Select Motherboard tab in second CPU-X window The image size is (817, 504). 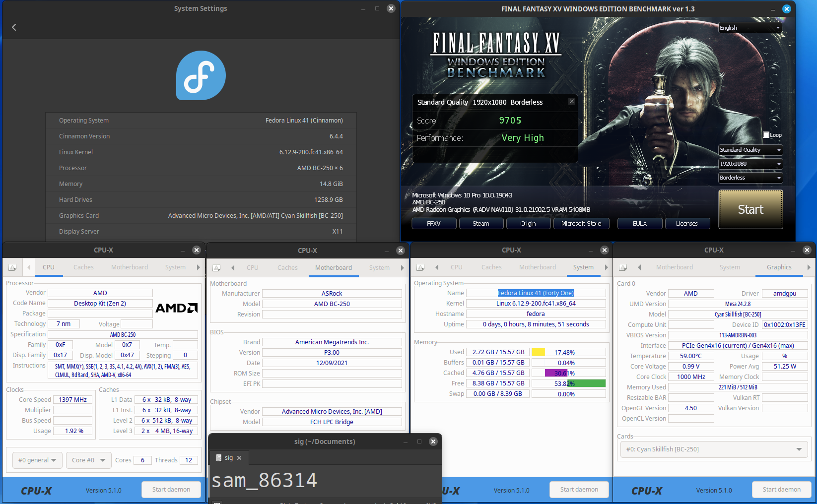[x=334, y=268]
